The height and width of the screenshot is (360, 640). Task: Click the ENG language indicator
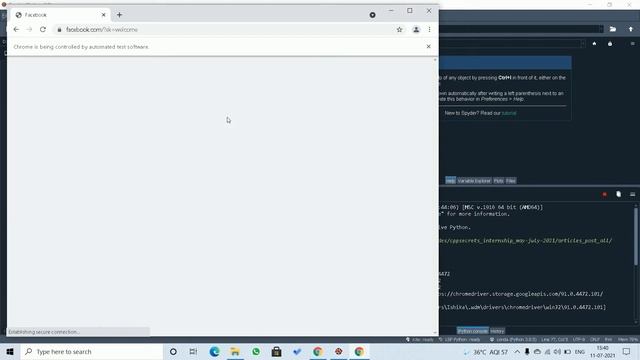pyautogui.click(x=580, y=352)
